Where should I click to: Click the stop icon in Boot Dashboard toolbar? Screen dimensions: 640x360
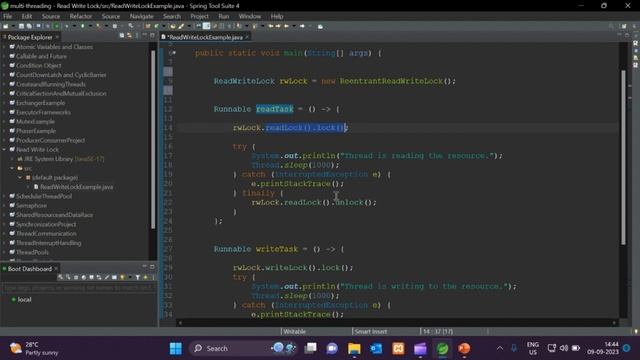tap(76, 277)
